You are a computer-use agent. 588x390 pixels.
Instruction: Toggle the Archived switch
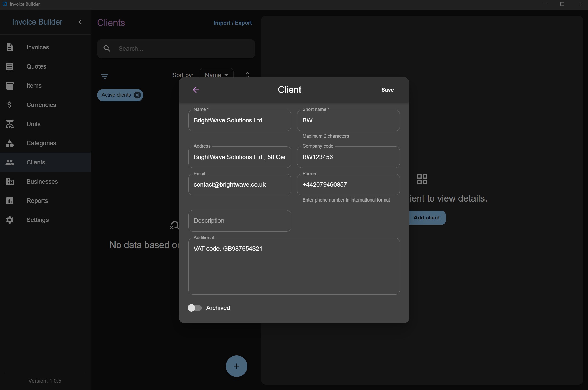[x=195, y=308]
